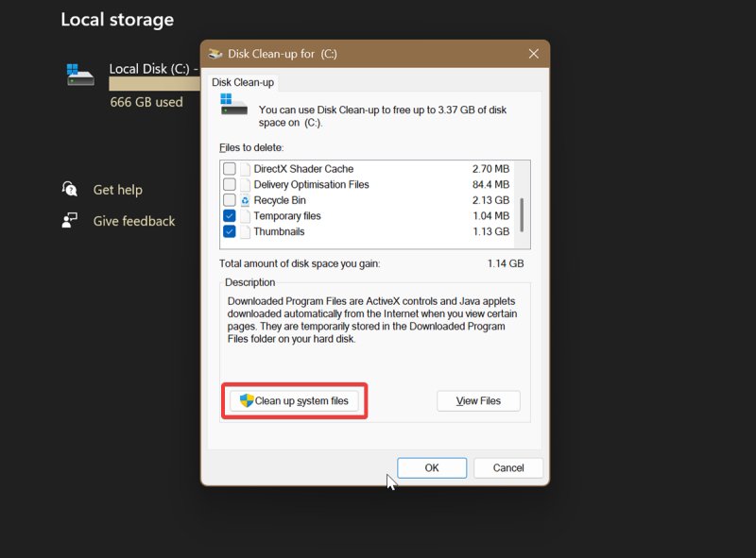Screen dimensions: 756x558
Task: Click the Get help icon
Action: (x=70, y=190)
